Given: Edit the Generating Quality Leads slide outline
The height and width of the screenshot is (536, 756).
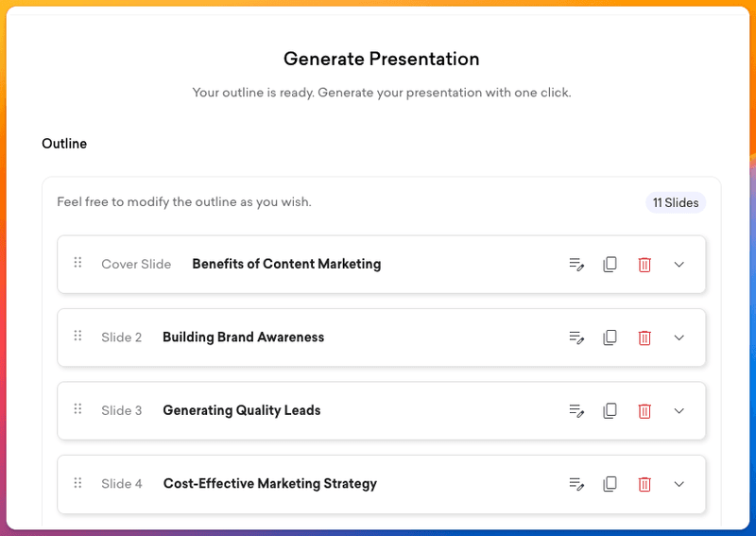Looking at the screenshot, I should tap(576, 411).
